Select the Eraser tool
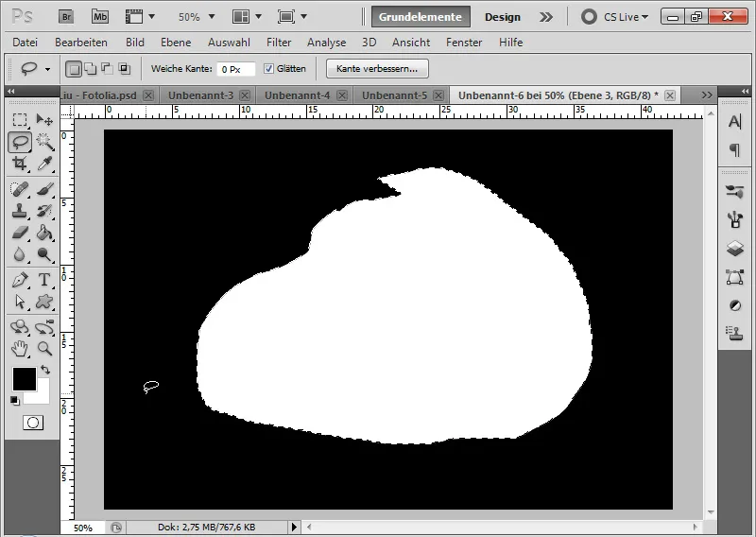This screenshot has height=537, width=756. click(x=20, y=233)
